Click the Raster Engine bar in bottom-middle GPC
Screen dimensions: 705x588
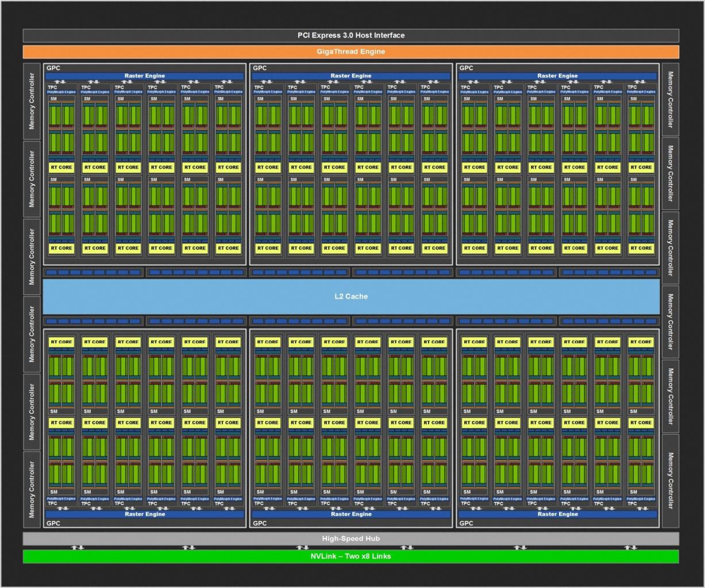click(351, 514)
